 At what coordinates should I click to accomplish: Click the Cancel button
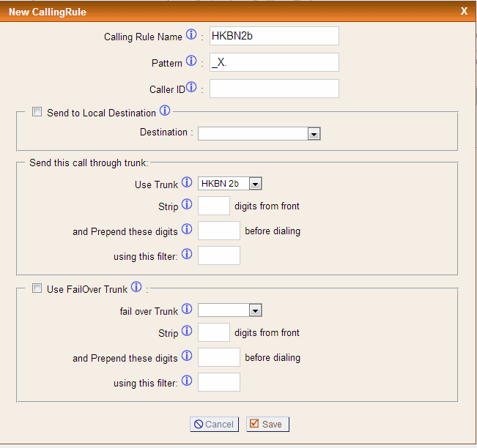pos(215,424)
